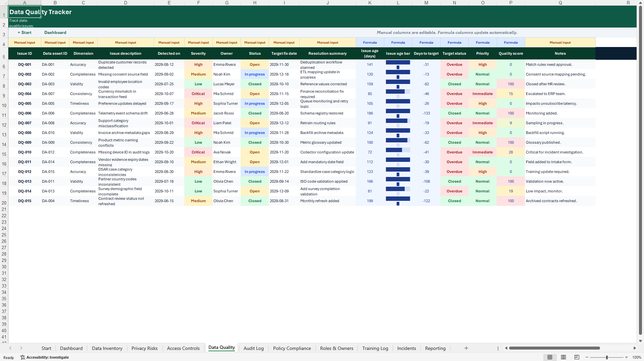
Task: Open the Dashboard sheet tab
Action: pyautogui.click(x=71, y=348)
